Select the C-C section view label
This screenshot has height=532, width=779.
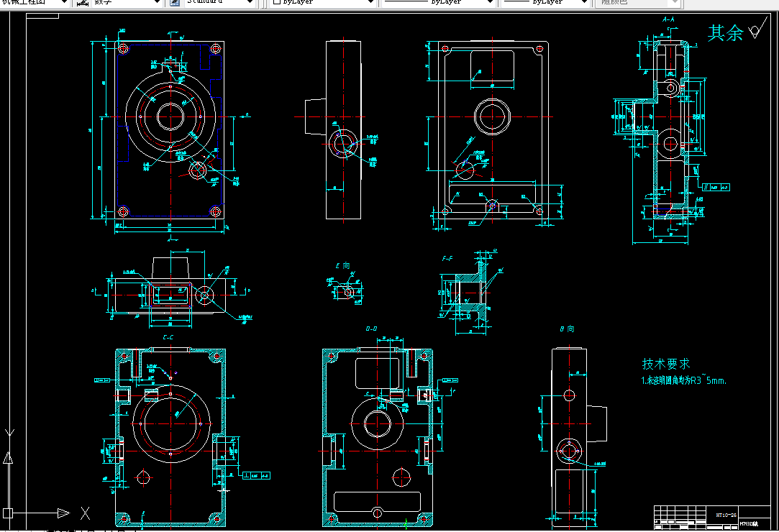[168, 337]
